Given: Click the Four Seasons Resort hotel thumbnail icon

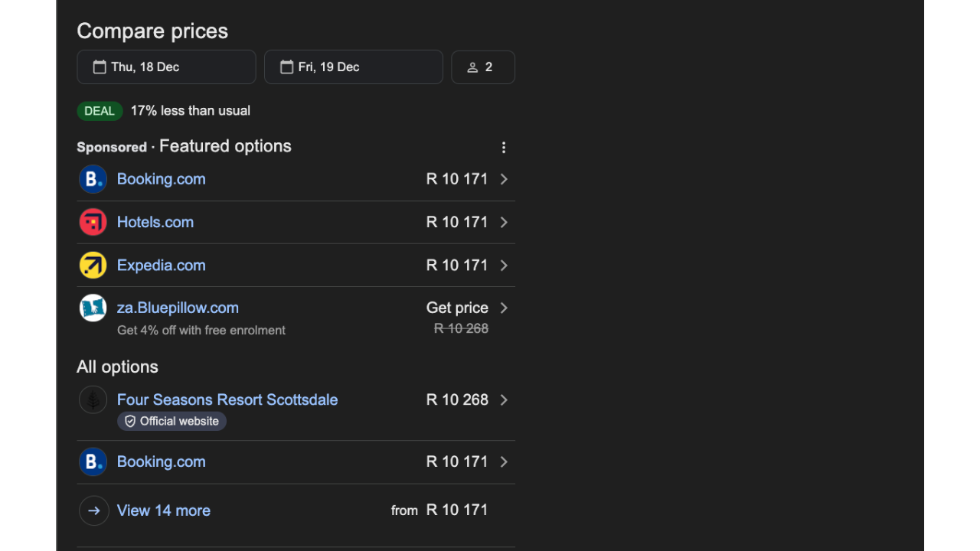Looking at the screenshot, I should point(93,399).
